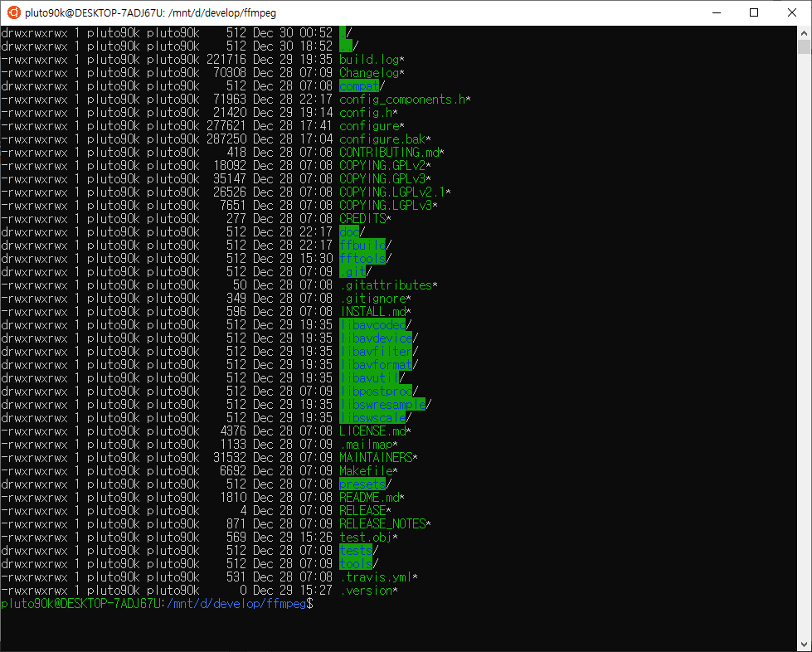Viewport: 812px width, 652px height.
Task: Click the libavfilter directory name
Action: pyautogui.click(x=376, y=352)
